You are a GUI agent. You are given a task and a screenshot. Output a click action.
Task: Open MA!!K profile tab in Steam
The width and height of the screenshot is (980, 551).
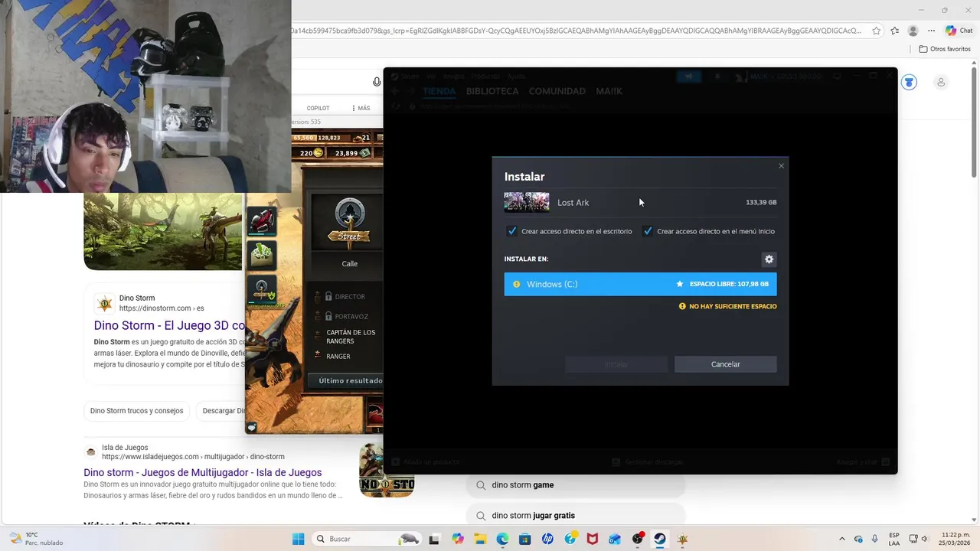609,91
